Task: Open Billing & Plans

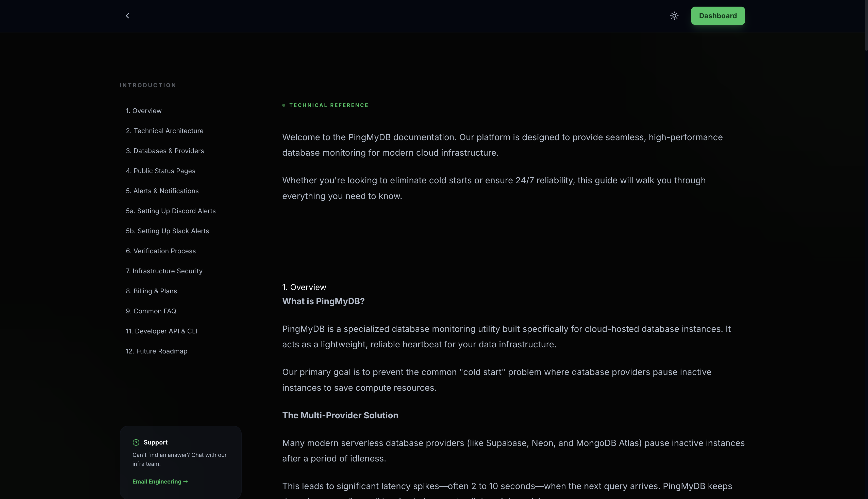Action: coord(151,291)
